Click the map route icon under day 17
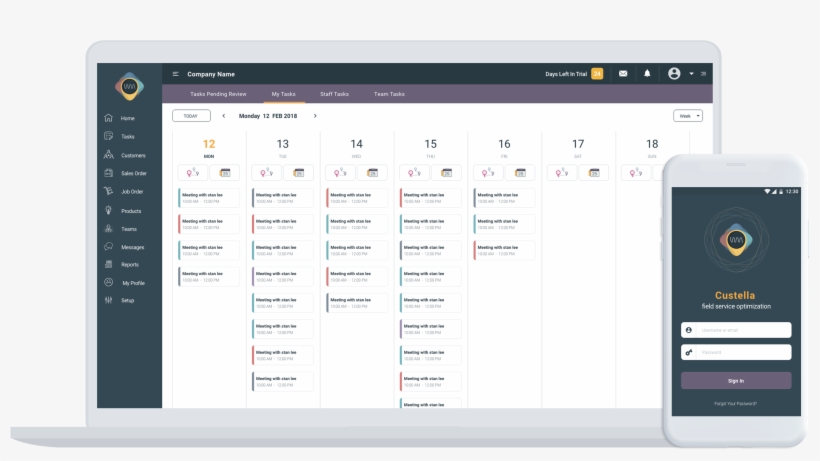Image resolution: width=820 pixels, height=461 pixels. (562, 172)
